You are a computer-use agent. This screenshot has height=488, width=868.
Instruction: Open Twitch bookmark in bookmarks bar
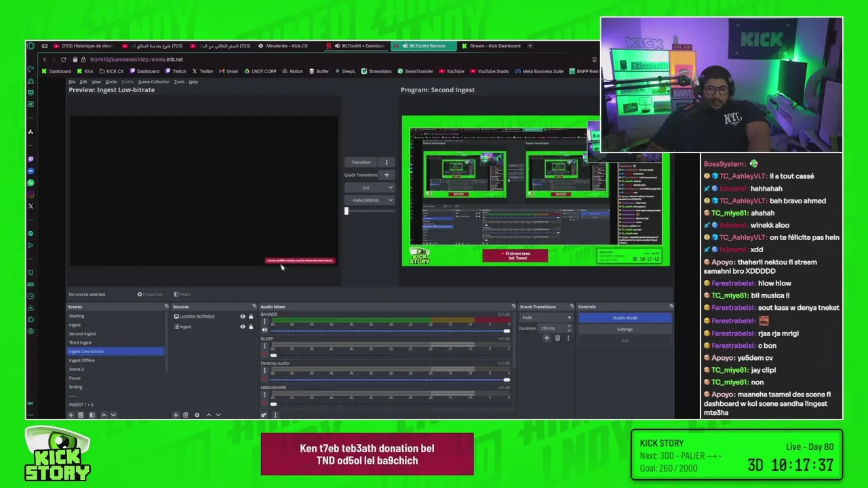point(176,71)
